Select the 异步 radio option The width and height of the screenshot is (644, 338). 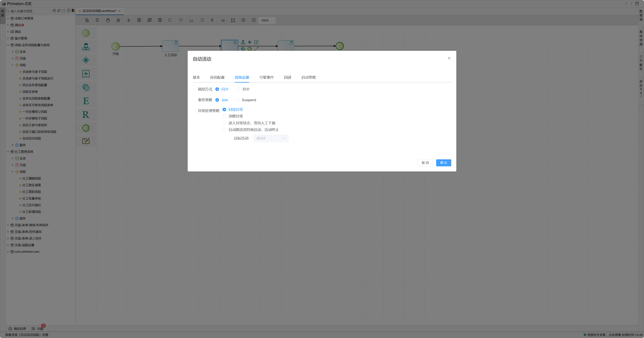point(238,89)
